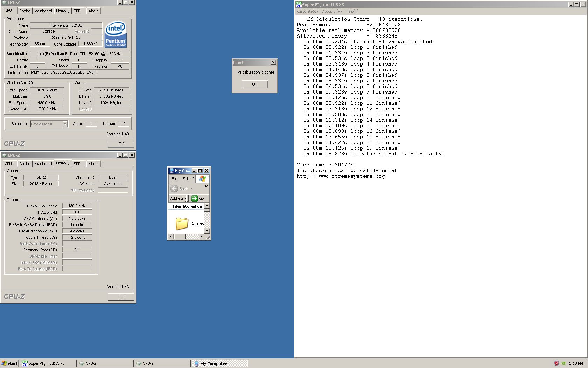Viewport: 588px width, 368px height.
Task: Click the Intel Pentium logo in CPU-Z
Action: [x=116, y=35]
